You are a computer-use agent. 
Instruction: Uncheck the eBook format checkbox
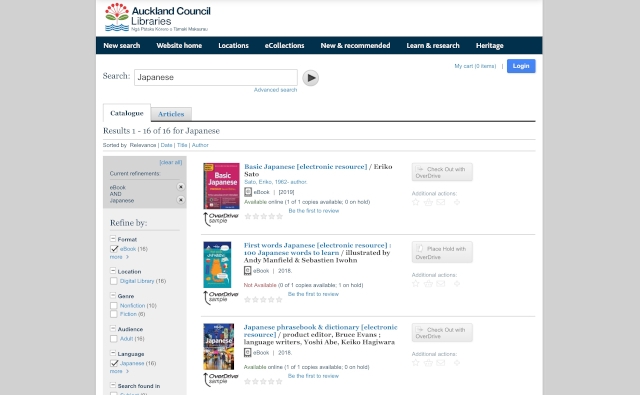[114, 249]
